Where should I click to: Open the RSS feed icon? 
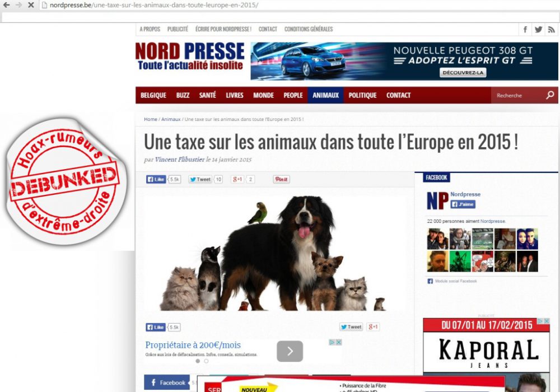pyautogui.click(x=552, y=30)
